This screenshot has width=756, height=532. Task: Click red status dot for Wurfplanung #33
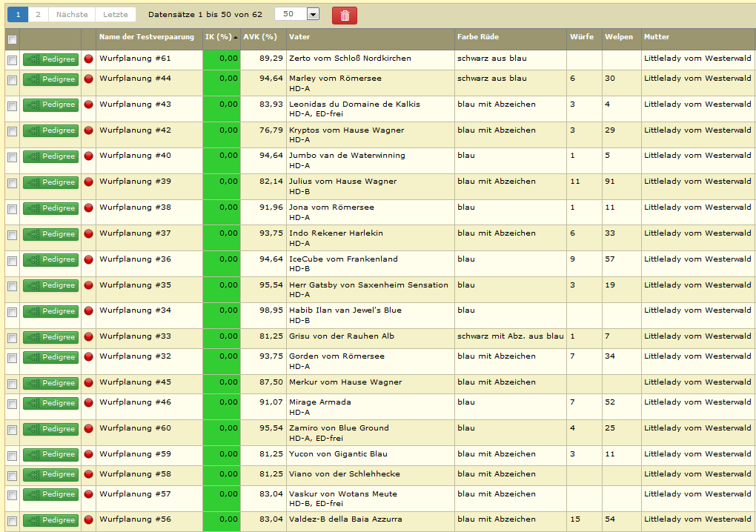click(x=89, y=336)
